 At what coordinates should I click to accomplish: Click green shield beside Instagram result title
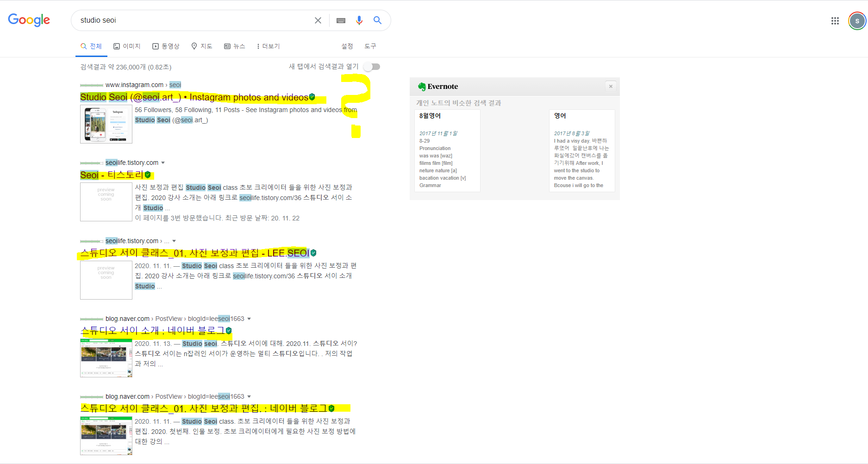click(x=312, y=97)
